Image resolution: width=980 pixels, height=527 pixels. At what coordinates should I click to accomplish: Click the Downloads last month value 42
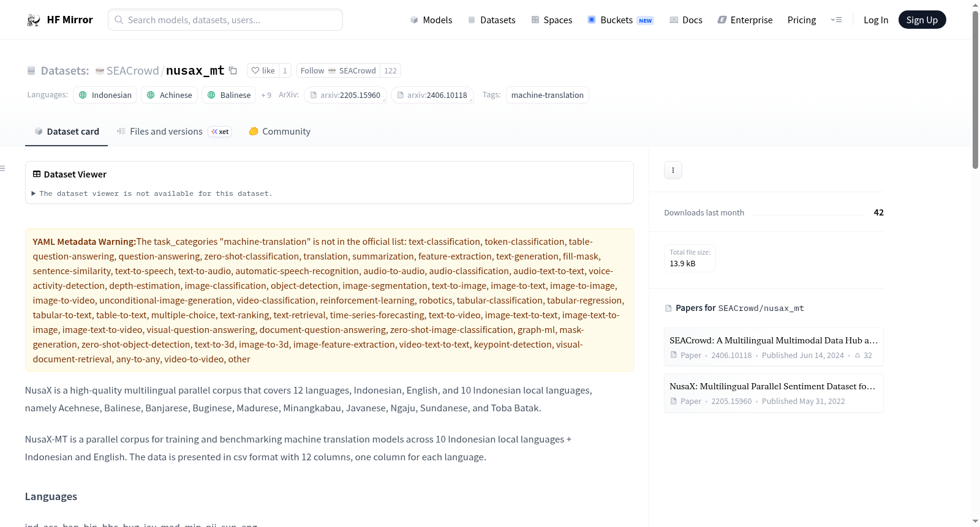tap(879, 212)
